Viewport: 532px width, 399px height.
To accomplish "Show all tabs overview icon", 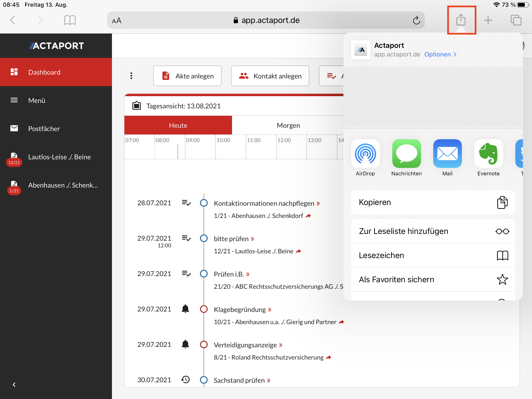I will 516,20.
